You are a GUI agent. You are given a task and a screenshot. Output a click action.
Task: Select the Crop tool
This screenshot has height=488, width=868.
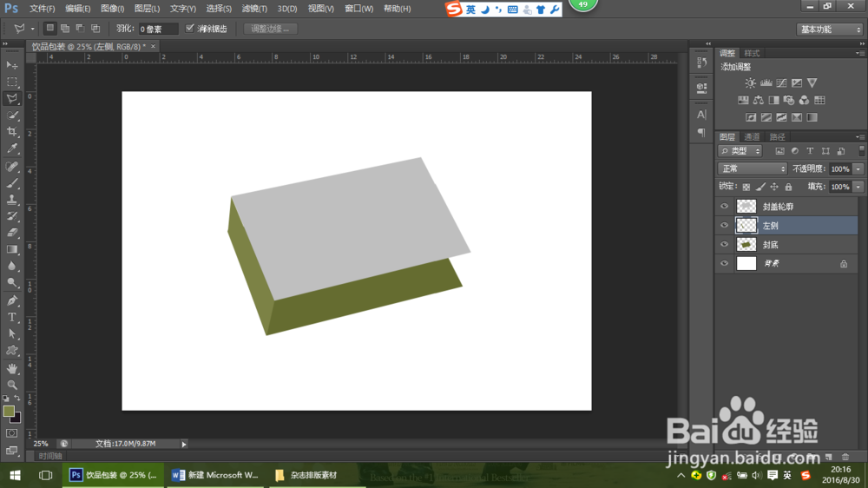pyautogui.click(x=12, y=132)
